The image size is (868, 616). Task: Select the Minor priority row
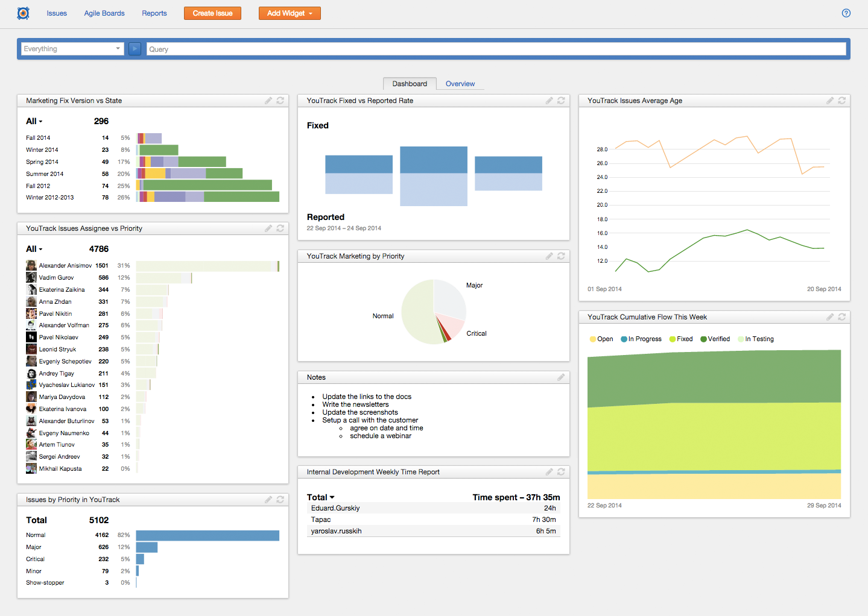point(153,571)
